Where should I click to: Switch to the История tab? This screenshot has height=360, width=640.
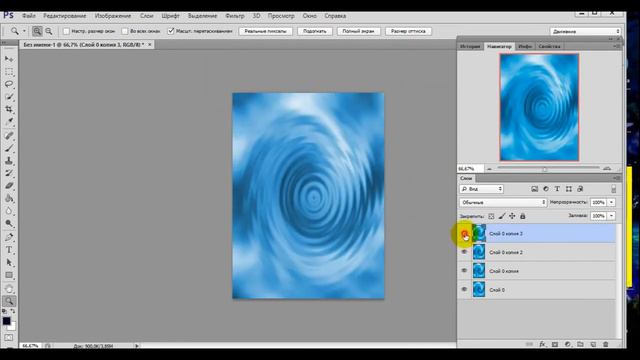tap(470, 46)
